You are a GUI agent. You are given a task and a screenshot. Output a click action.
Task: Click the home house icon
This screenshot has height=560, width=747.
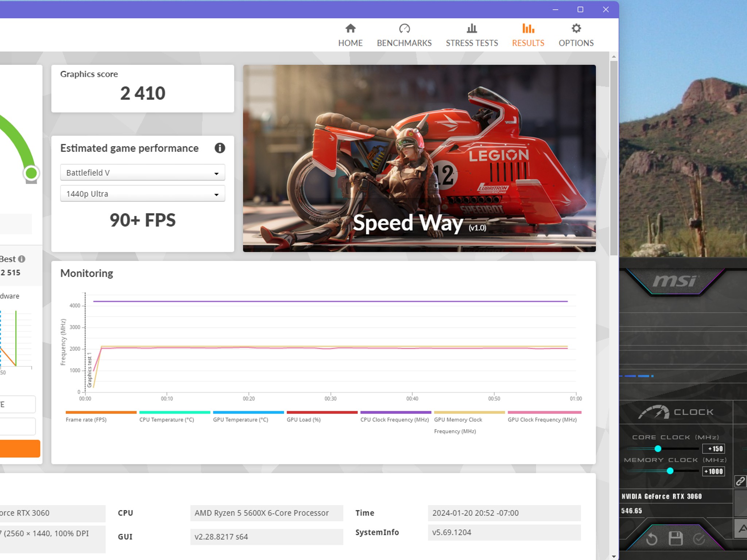[351, 28]
